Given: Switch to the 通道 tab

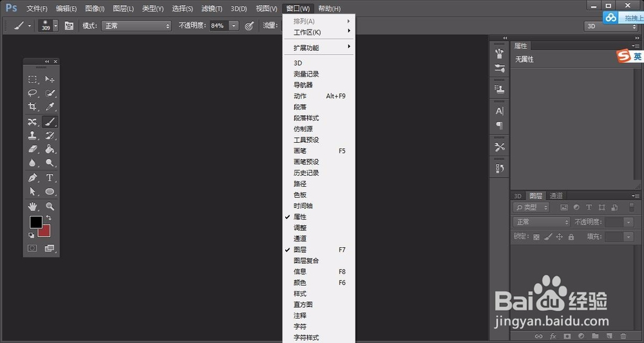Looking at the screenshot, I should (556, 196).
